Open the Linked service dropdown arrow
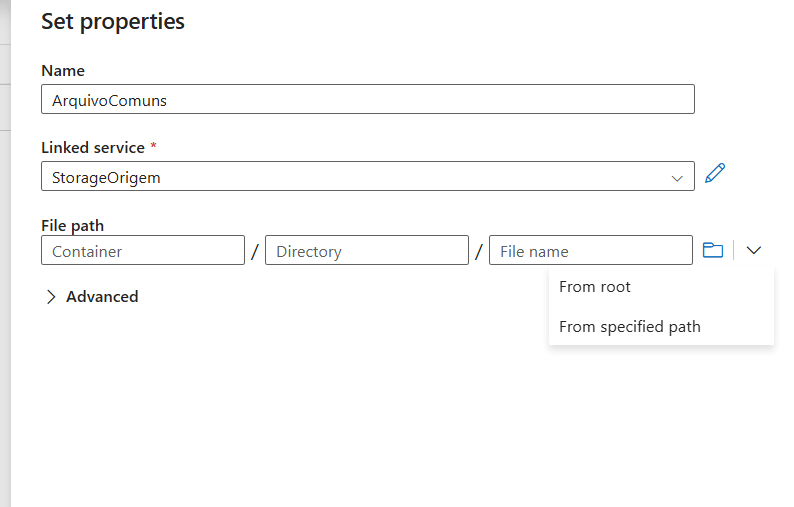Image resolution: width=794 pixels, height=507 pixels. [677, 178]
